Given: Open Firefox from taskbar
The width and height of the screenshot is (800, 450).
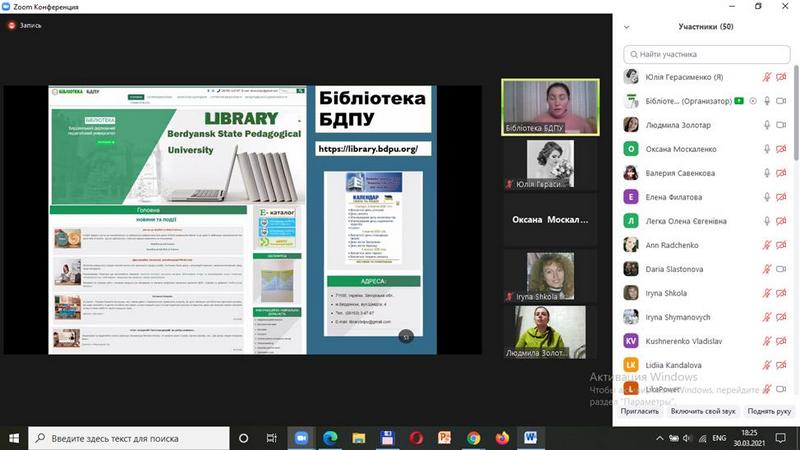Looking at the screenshot, I should tap(502, 438).
